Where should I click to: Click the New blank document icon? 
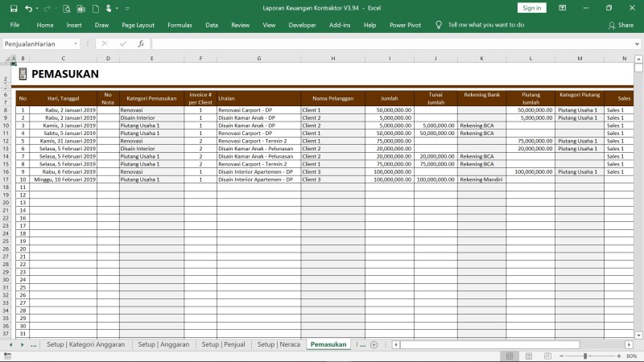coord(95,8)
